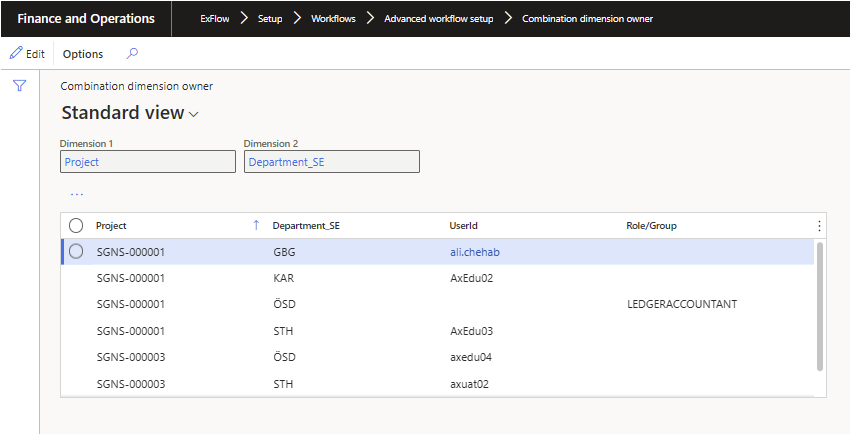This screenshot has height=435, width=850.
Task: Select ÖSD cell in the LEDGERACCOUNTANT row
Action: 285,304
